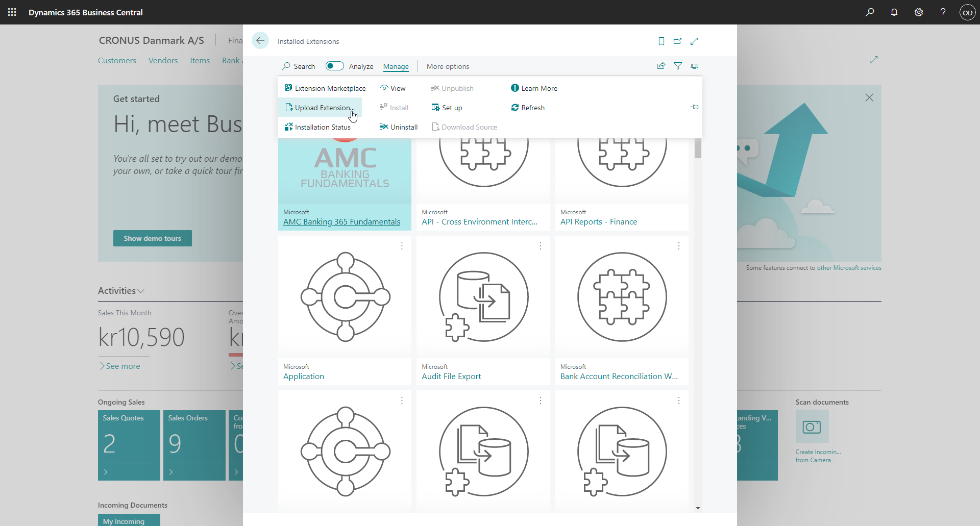Screen dimensions: 980x526
Task: Click the scrollbar down arrow
Action: (698, 508)
